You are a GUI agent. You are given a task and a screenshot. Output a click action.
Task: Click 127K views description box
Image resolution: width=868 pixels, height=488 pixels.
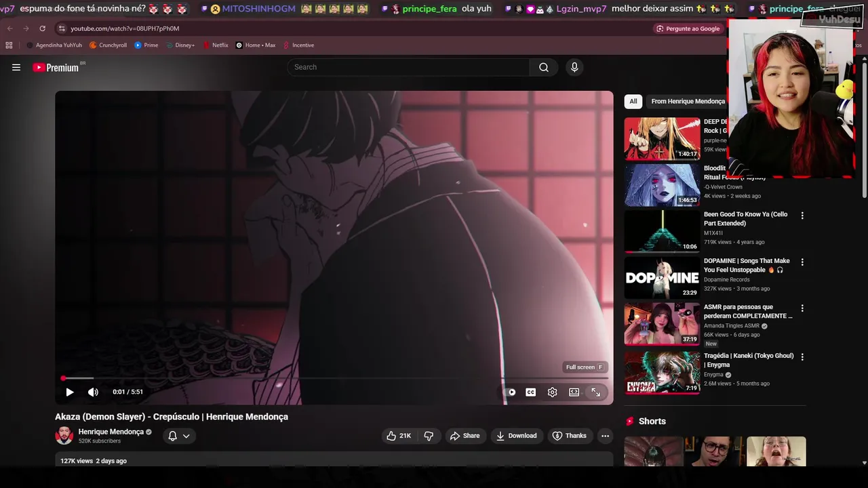(x=334, y=460)
